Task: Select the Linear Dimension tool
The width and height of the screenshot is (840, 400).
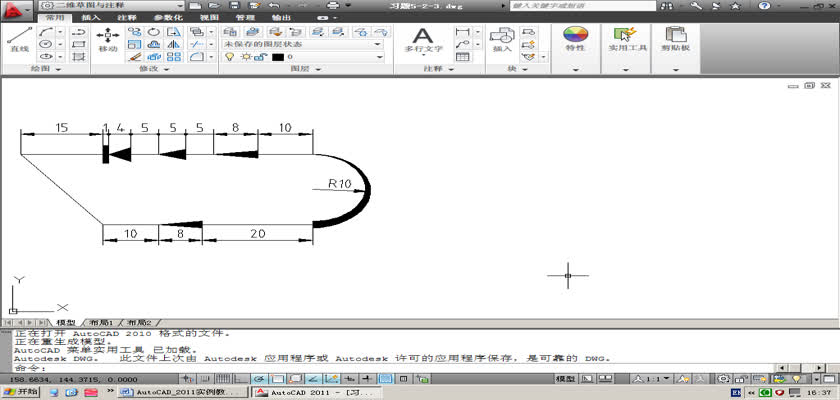Action: (x=462, y=32)
